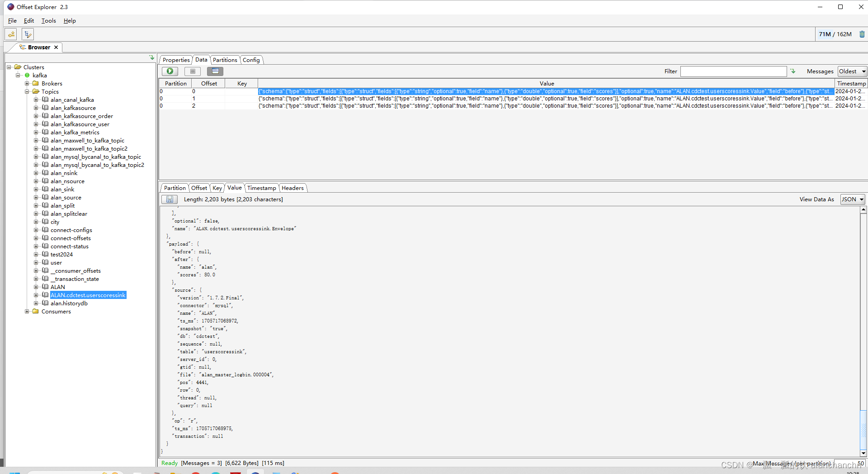
Task: Click the connect-status topic icon
Action: (45, 246)
